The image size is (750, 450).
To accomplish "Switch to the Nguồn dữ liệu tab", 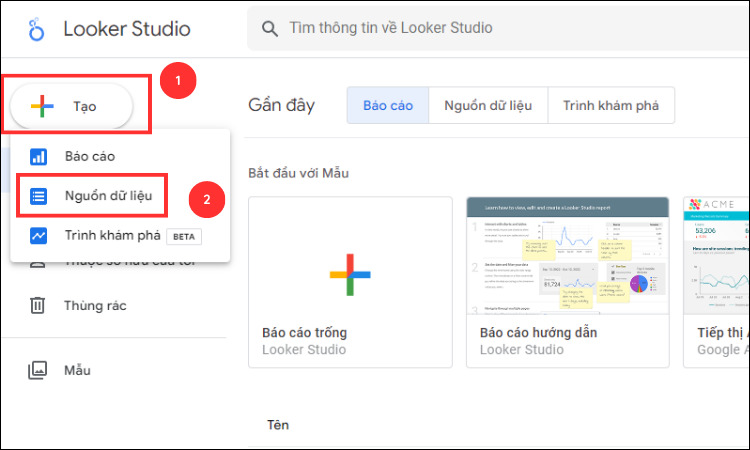I will pyautogui.click(x=488, y=105).
